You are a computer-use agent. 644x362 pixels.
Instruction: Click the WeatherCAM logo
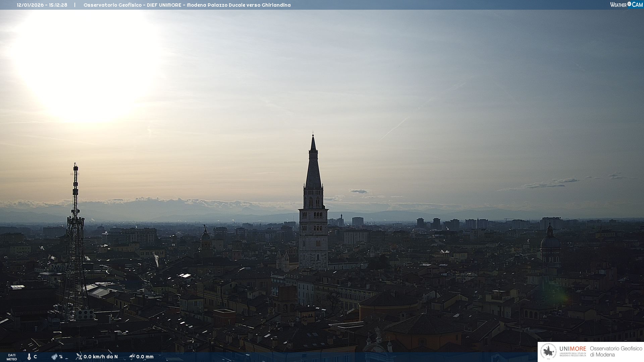[626, 5]
